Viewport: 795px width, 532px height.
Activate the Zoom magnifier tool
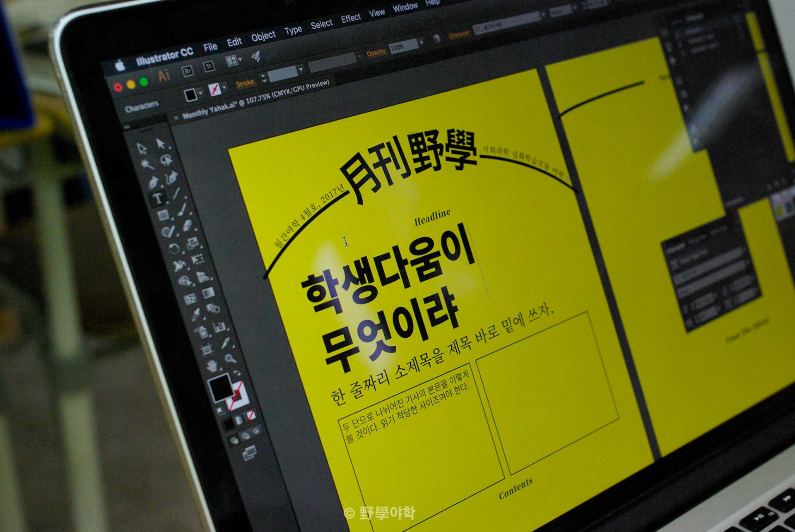(231, 359)
